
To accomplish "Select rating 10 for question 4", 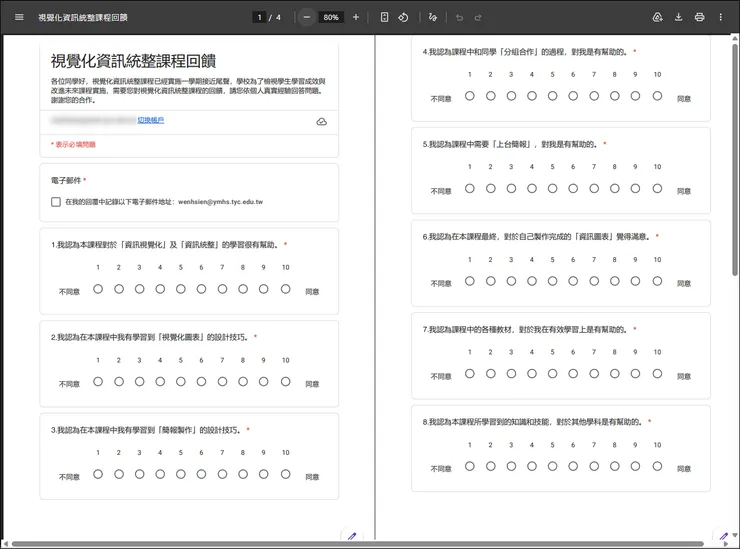I will click(657, 96).
